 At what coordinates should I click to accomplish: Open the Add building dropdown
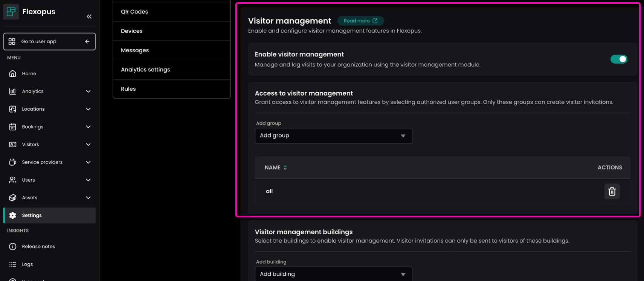[x=333, y=274]
